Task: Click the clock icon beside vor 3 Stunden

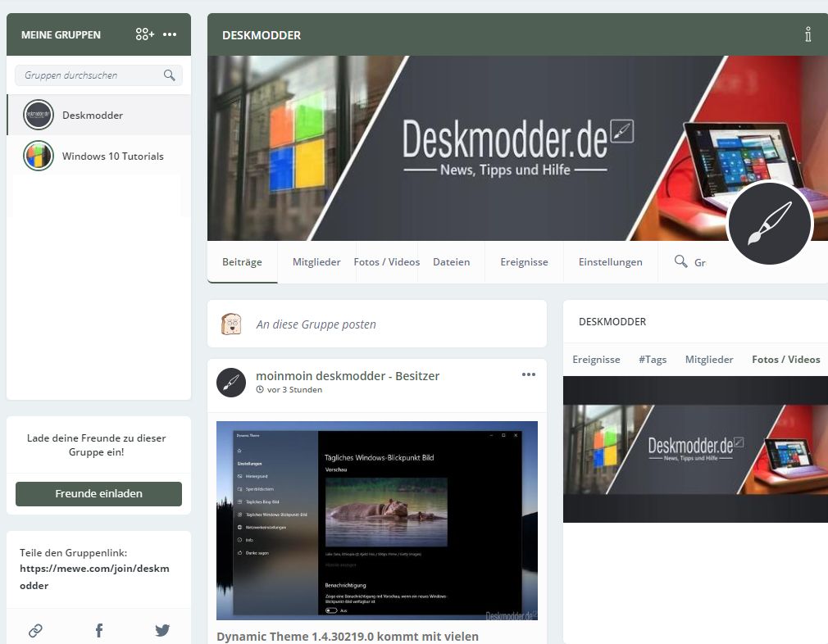Action: pyautogui.click(x=260, y=389)
